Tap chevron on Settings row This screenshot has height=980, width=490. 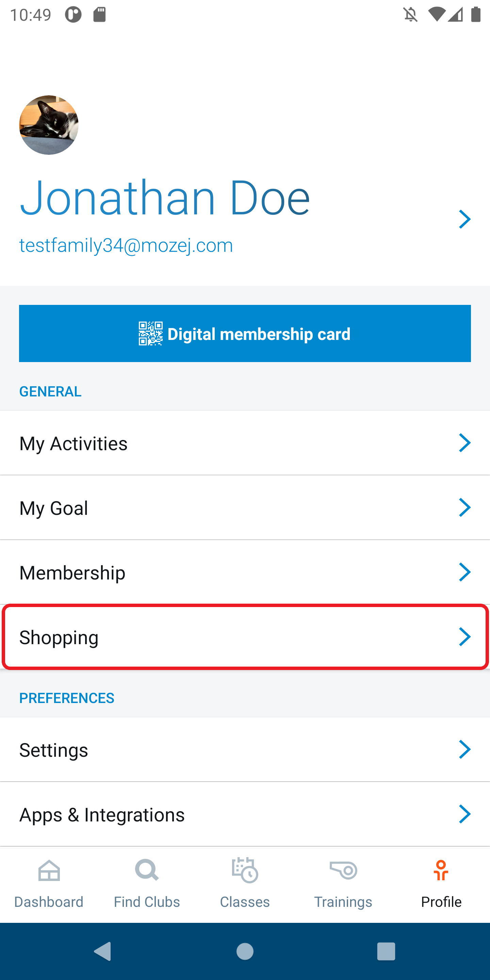tap(464, 749)
